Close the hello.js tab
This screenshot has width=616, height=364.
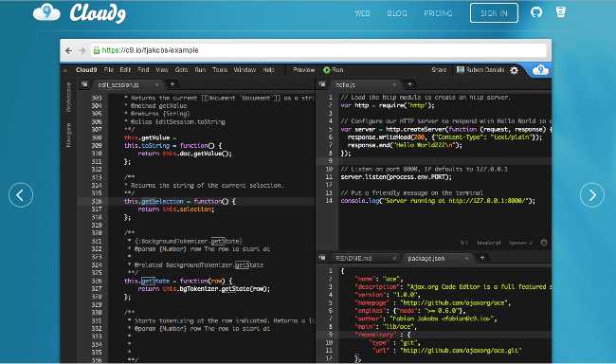(394, 85)
